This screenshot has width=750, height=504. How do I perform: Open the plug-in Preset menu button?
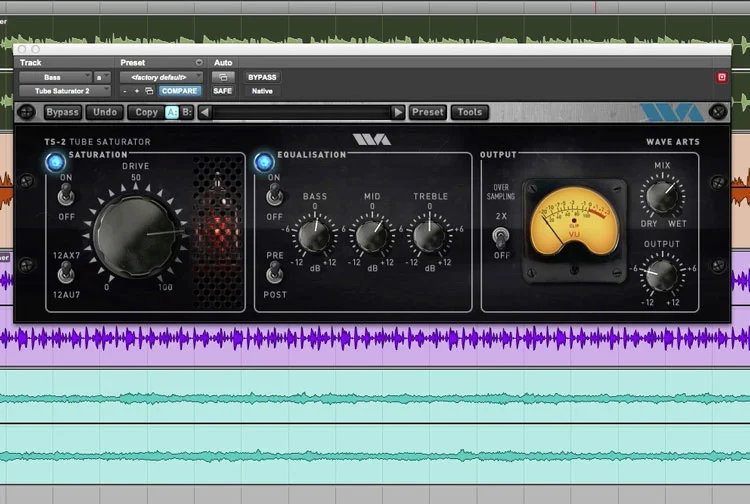point(428,112)
